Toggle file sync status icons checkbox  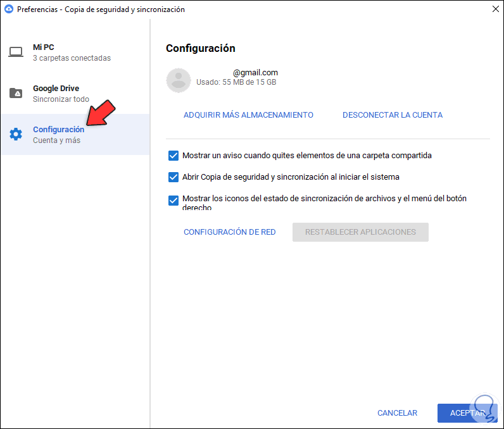(x=173, y=201)
